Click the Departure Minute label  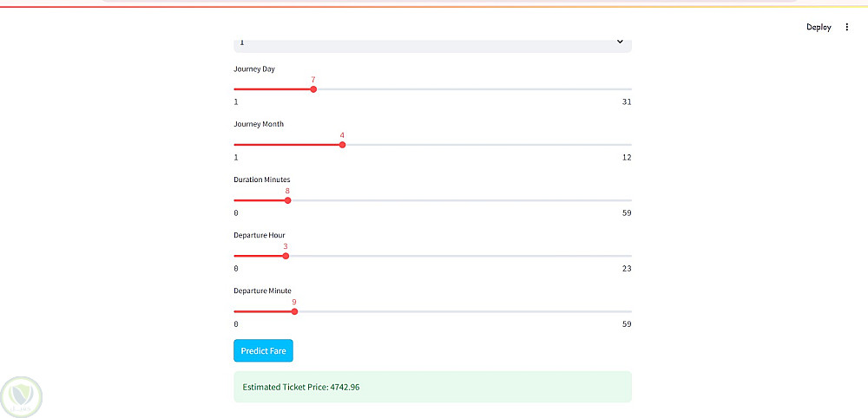[262, 291]
